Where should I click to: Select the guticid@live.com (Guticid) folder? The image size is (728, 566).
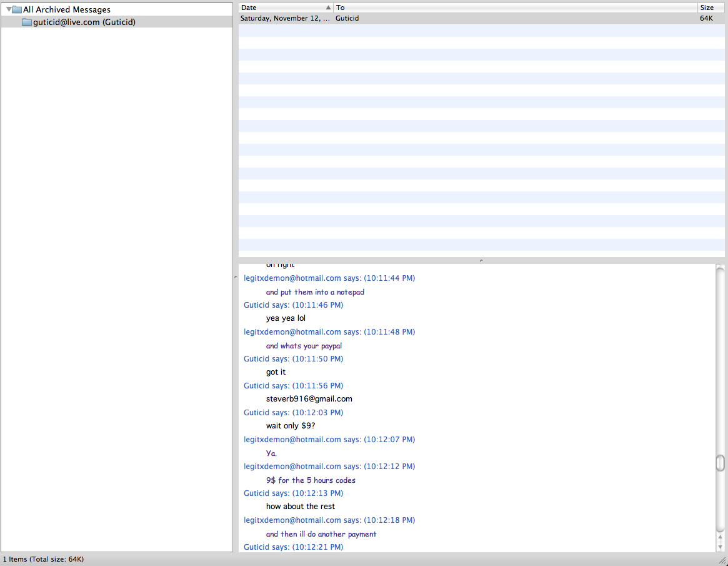click(116, 22)
